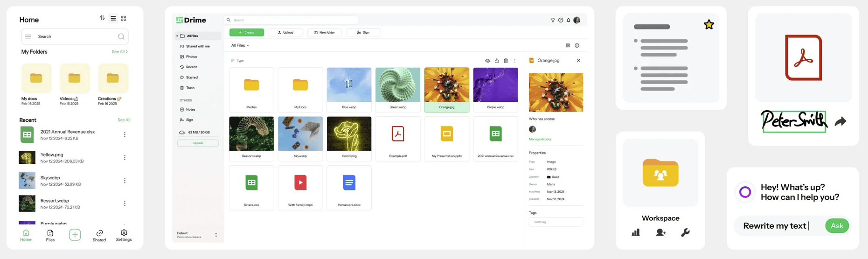
Task: Click the Drime search field
Action: pos(292,20)
